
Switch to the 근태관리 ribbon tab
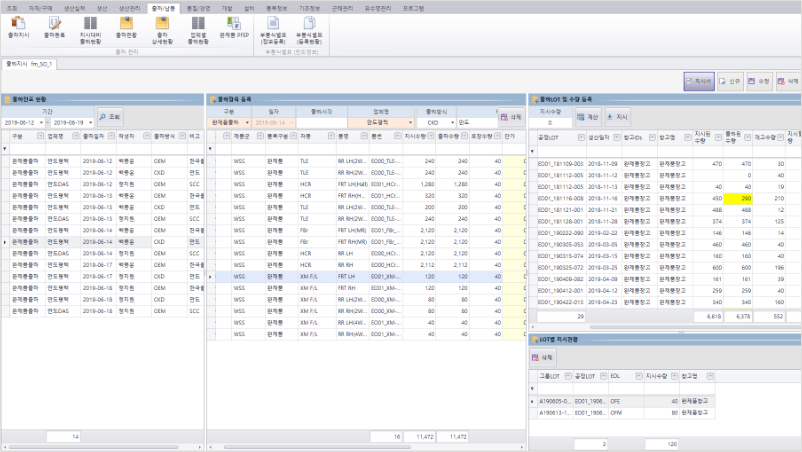tap(342, 8)
